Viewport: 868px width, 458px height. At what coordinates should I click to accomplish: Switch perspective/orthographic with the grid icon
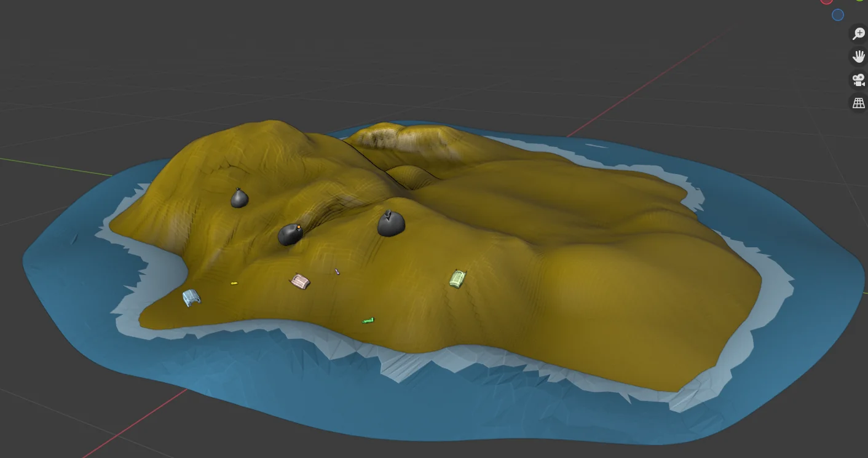[858, 103]
